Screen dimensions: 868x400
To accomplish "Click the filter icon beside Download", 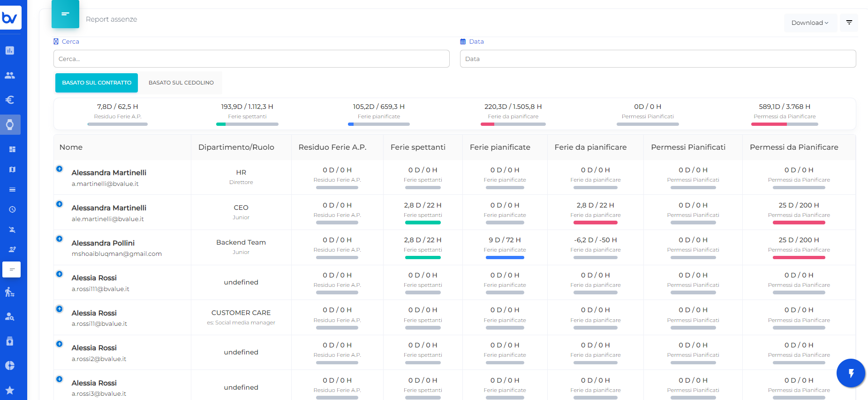I will [849, 23].
